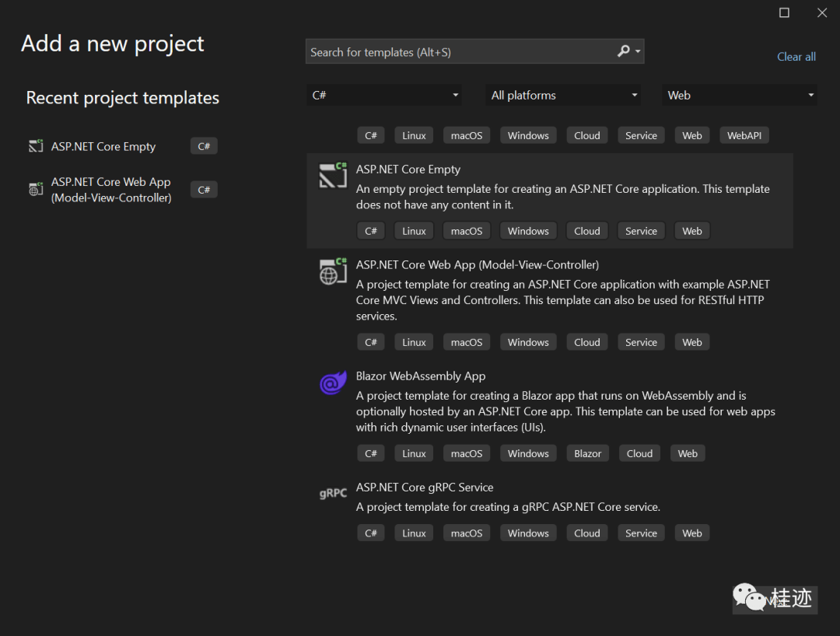The height and width of the screenshot is (636, 840).
Task: Click the gRPC Service template icon
Action: (332, 493)
